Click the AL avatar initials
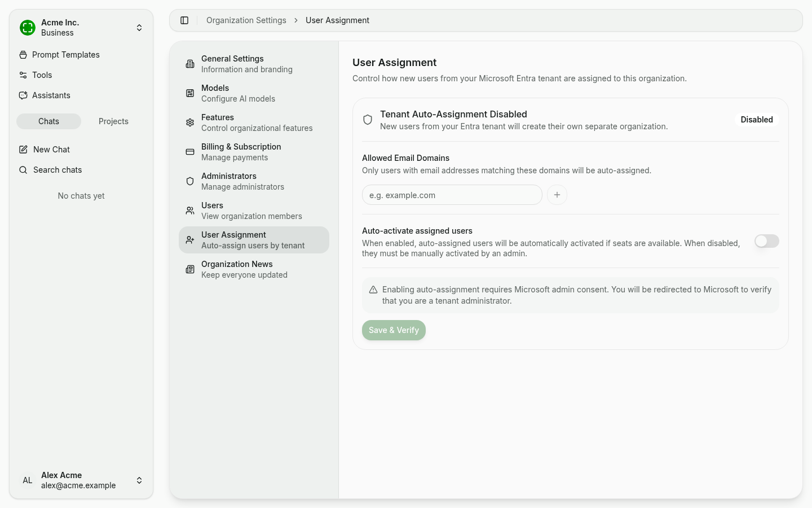Screen dimensions: 812x508 (28, 480)
